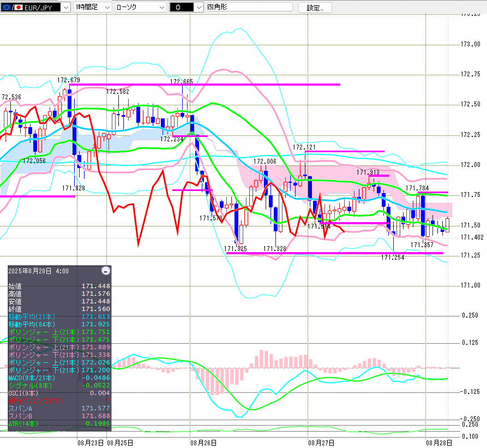Select the cyan ボリンジャー 下 171.200 row
Viewport: 487px width, 448px height.
[59, 370]
